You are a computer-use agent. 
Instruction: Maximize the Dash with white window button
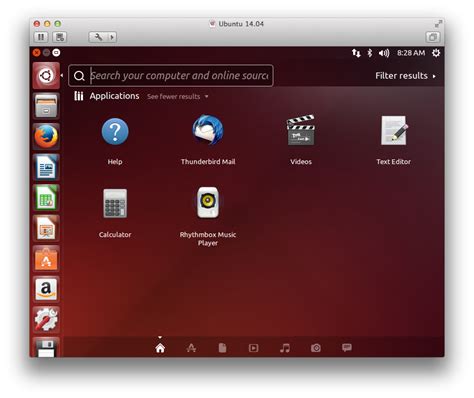click(x=56, y=53)
